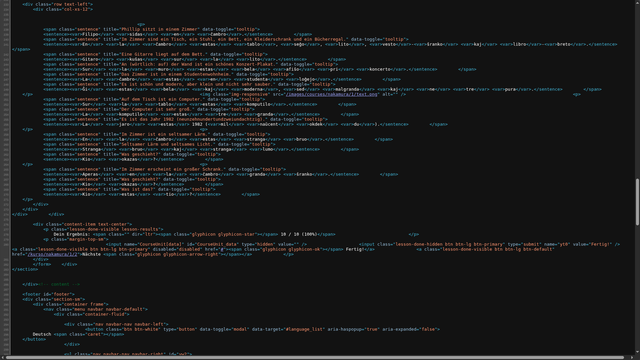Click the green "content" HTML comment
Viewport: 640px width, 360px height.
point(59,284)
